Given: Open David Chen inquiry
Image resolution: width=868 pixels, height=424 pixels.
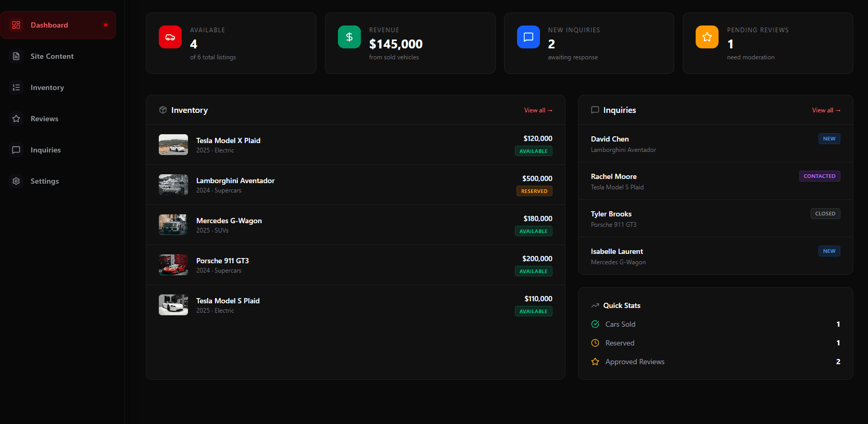Looking at the screenshot, I should pos(715,144).
